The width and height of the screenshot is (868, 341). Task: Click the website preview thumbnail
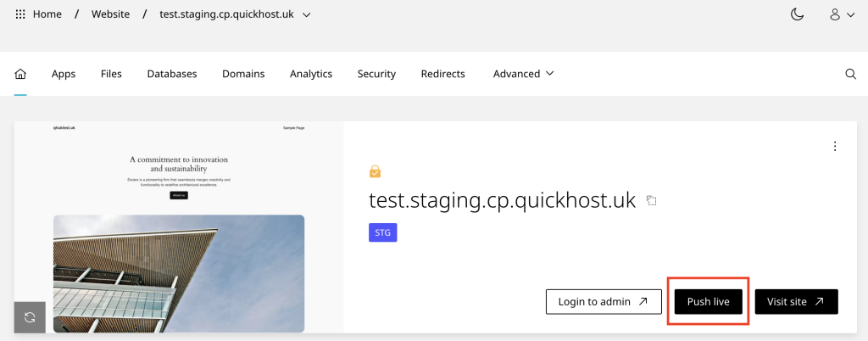pyautogui.click(x=179, y=227)
